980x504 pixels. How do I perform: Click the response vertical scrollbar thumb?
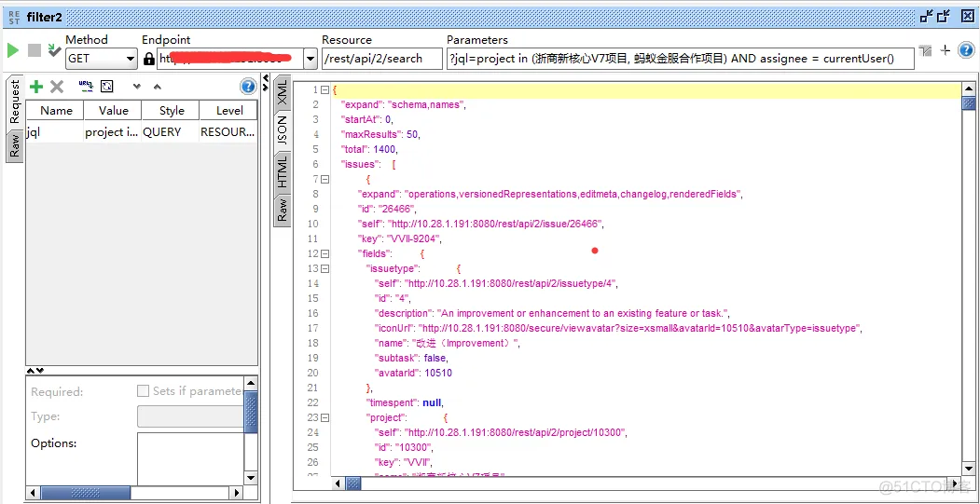[969, 103]
